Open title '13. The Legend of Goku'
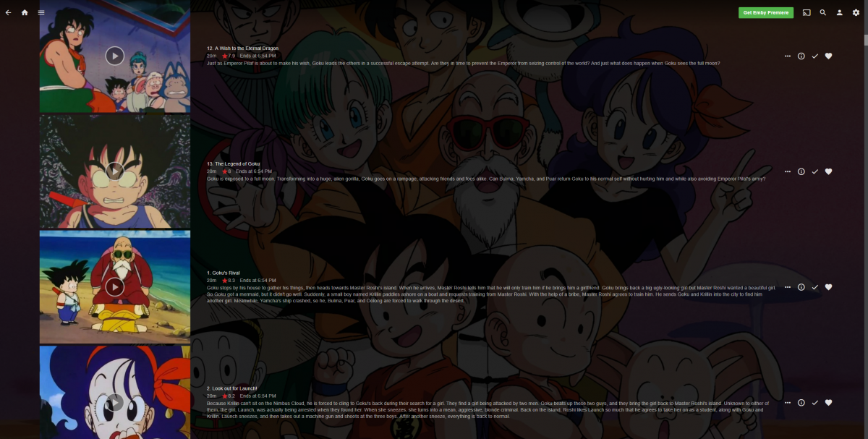The width and height of the screenshot is (868, 439). 233,164
